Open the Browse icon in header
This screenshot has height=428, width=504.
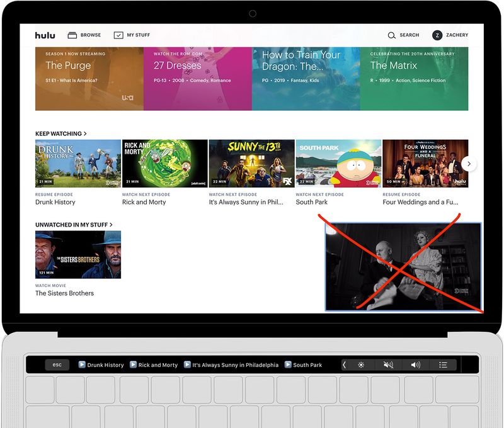(72, 35)
